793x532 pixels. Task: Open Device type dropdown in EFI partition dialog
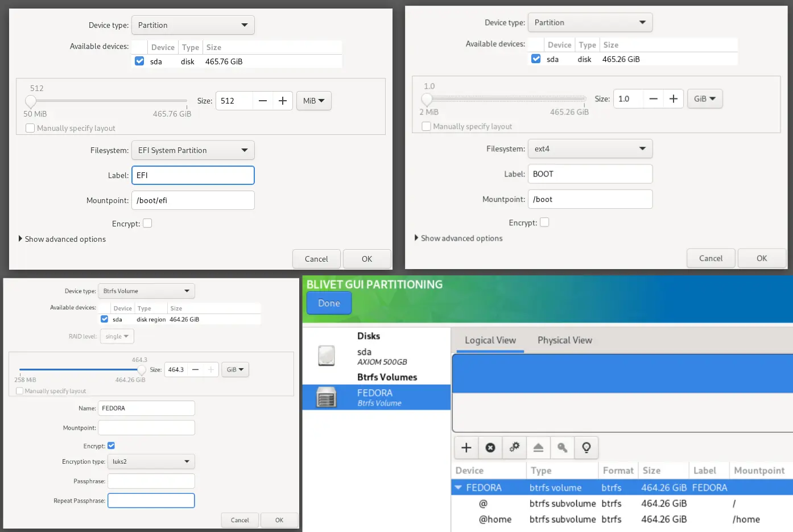pyautogui.click(x=193, y=25)
